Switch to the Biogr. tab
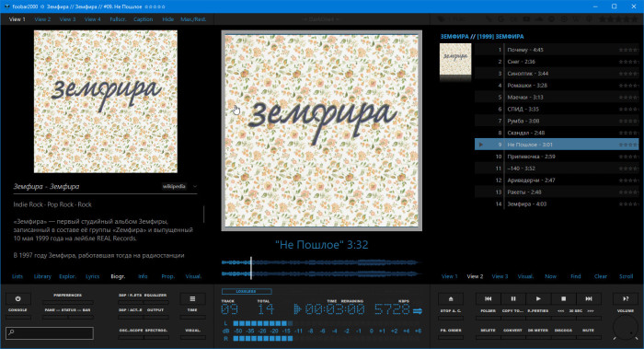Viewport: 644px width, 349px height. tap(118, 276)
